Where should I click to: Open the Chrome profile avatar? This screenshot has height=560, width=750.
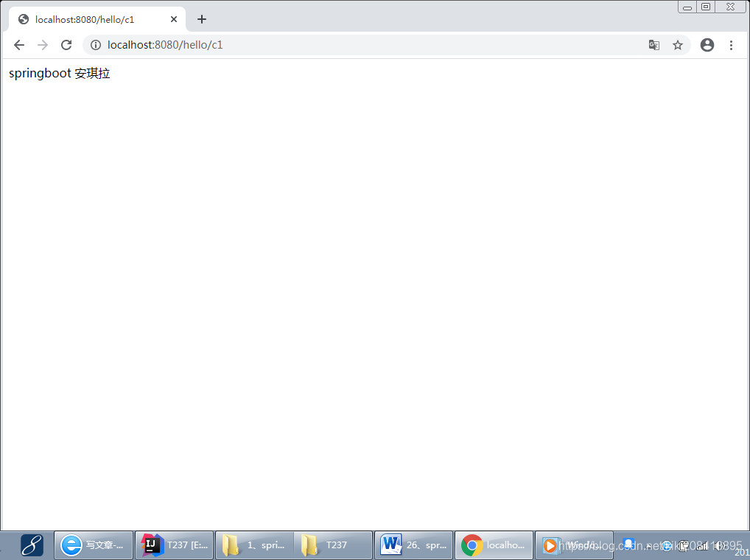coord(707,45)
